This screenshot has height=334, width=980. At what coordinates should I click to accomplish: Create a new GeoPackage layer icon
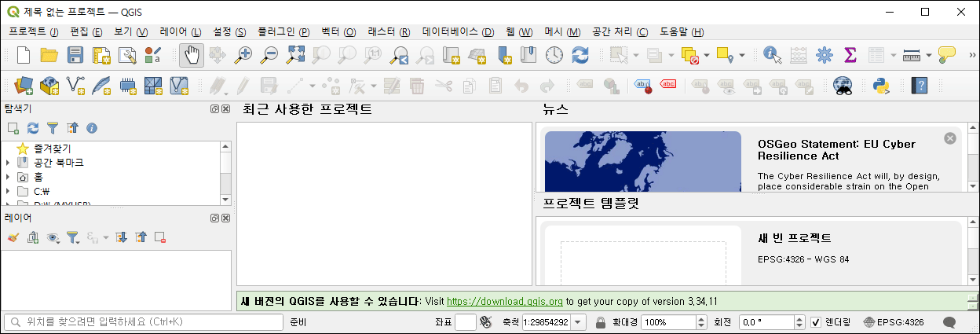click(49, 85)
